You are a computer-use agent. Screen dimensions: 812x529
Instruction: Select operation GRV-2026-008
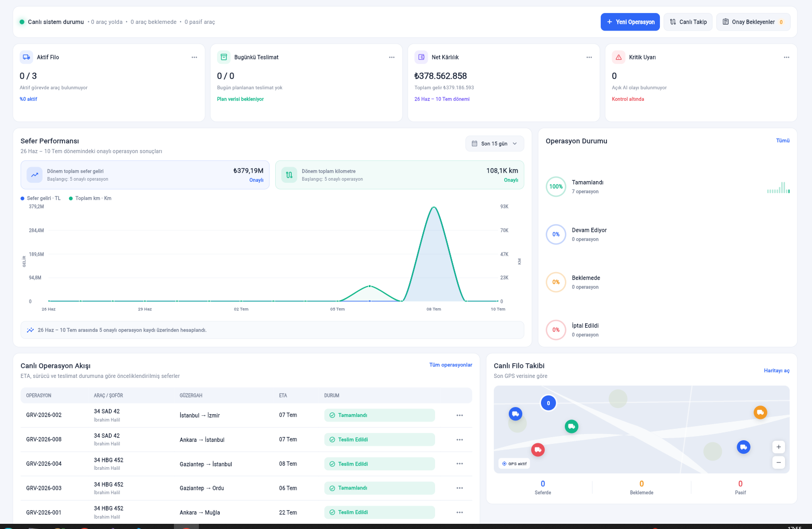click(x=44, y=440)
